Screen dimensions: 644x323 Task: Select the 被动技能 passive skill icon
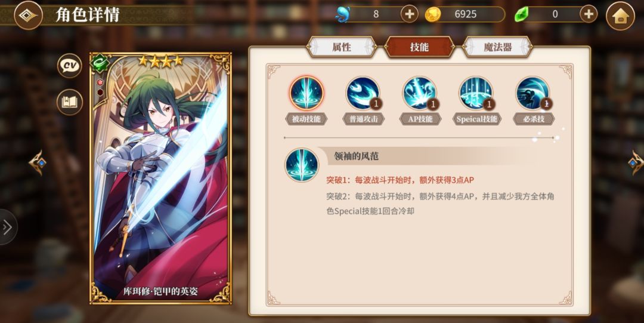tap(306, 93)
